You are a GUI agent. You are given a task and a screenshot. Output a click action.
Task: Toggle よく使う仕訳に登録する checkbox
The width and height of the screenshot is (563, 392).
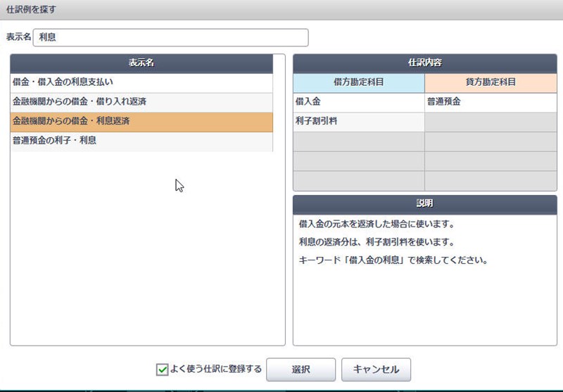163,369
